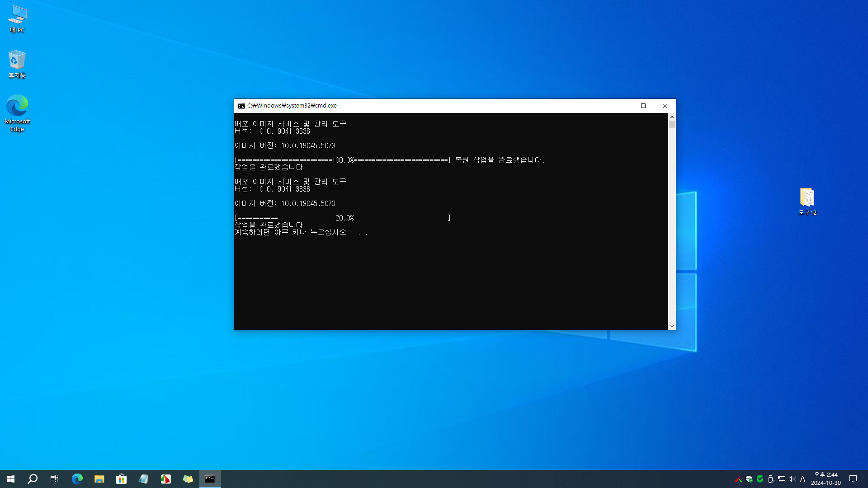Click the red-green tray icon
868x488 pixels.
pos(738,479)
